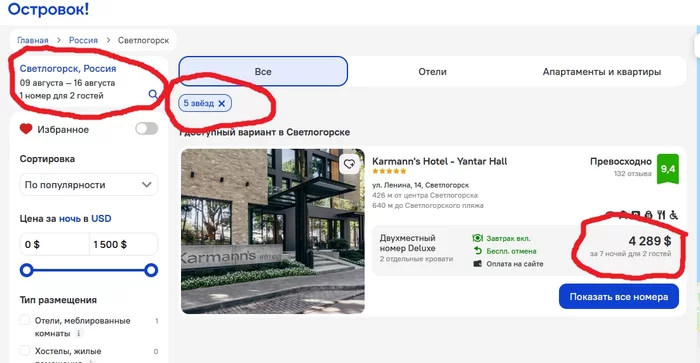Go to Главная breadcrumb link
This screenshot has width=700, height=363.
point(33,40)
